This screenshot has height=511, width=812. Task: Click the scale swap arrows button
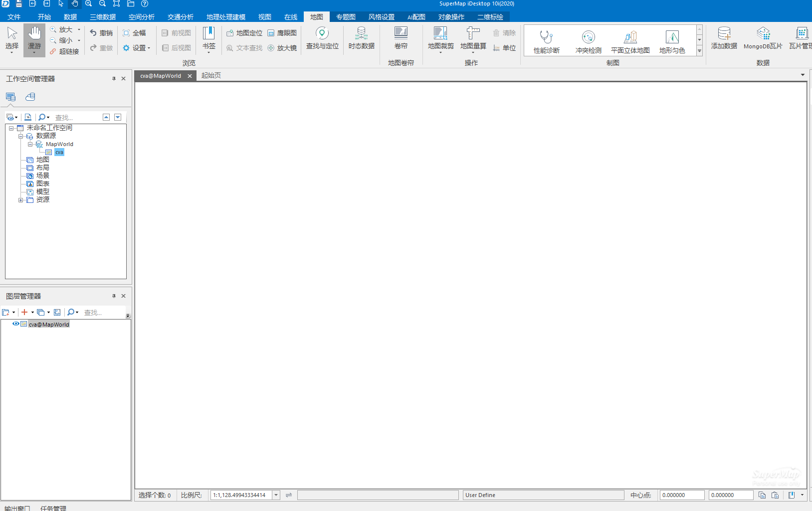click(289, 495)
